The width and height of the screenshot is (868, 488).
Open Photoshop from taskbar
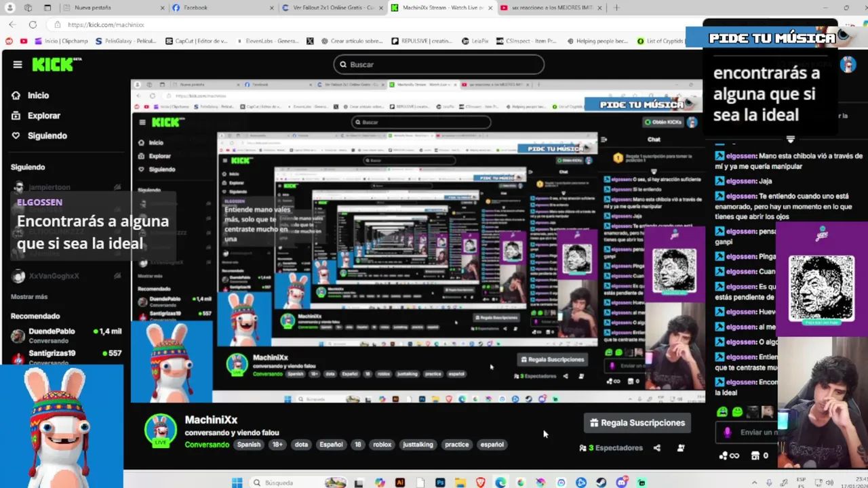click(x=440, y=483)
